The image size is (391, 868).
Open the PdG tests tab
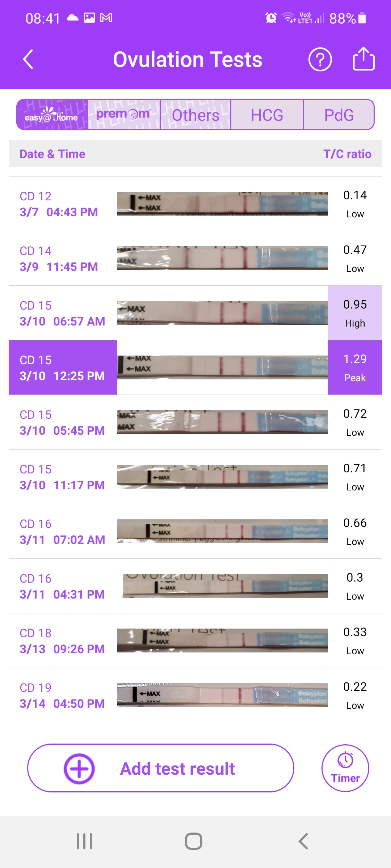click(x=339, y=115)
